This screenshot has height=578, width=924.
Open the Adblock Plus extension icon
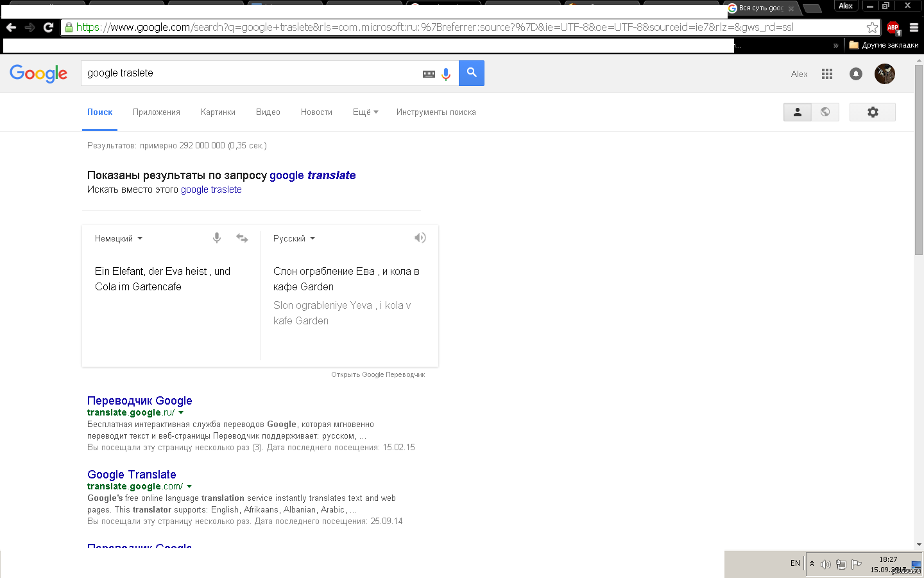click(x=893, y=27)
